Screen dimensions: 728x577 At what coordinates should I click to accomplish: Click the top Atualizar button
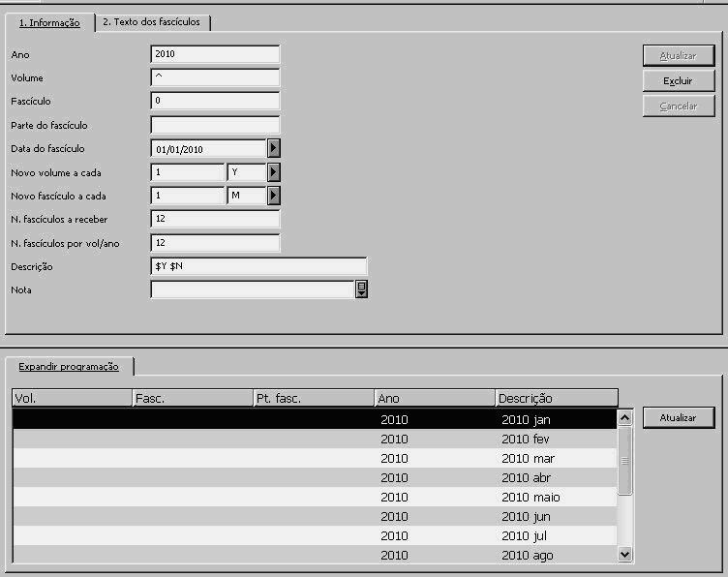coord(679,56)
